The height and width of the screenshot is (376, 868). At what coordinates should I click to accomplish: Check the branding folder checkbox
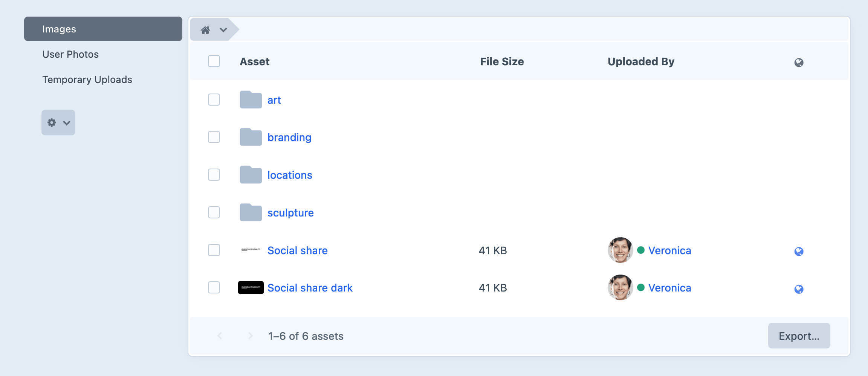[x=214, y=137]
